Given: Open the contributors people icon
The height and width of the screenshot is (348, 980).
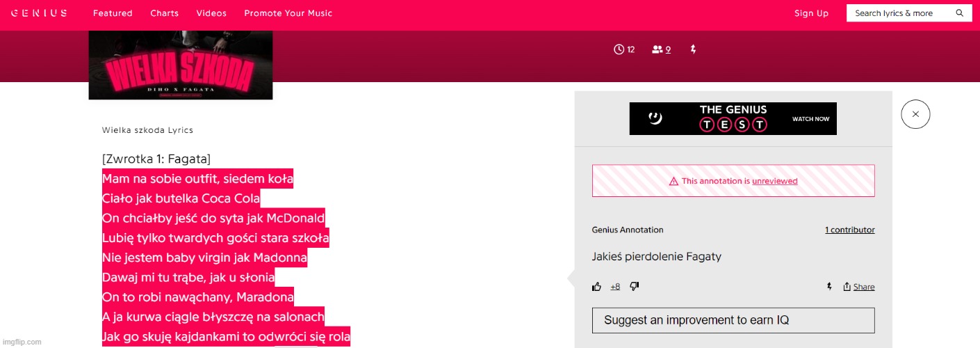Looking at the screenshot, I should pos(658,49).
